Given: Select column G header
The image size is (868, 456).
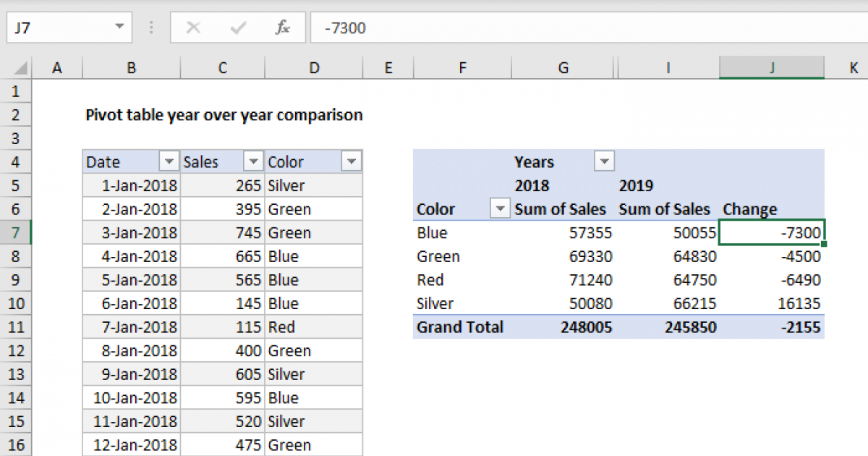Looking at the screenshot, I should 563,68.
